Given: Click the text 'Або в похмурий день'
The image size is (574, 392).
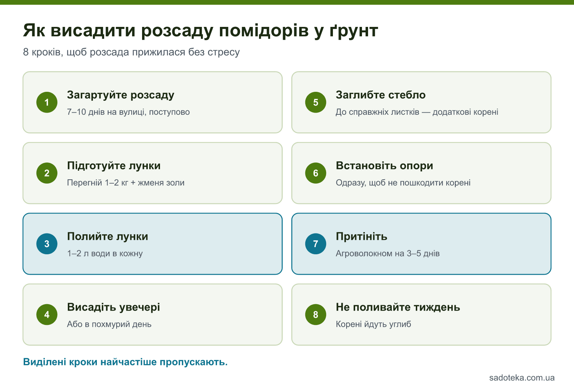Looking at the screenshot, I should pyautogui.click(x=109, y=324).
